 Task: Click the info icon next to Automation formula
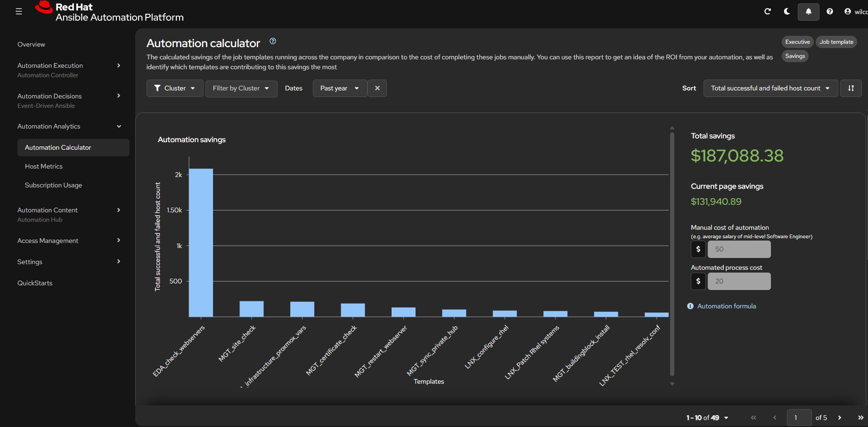(690, 306)
